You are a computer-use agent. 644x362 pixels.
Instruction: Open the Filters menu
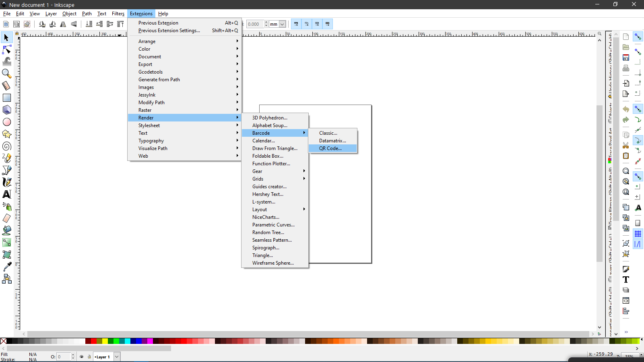tap(118, 14)
